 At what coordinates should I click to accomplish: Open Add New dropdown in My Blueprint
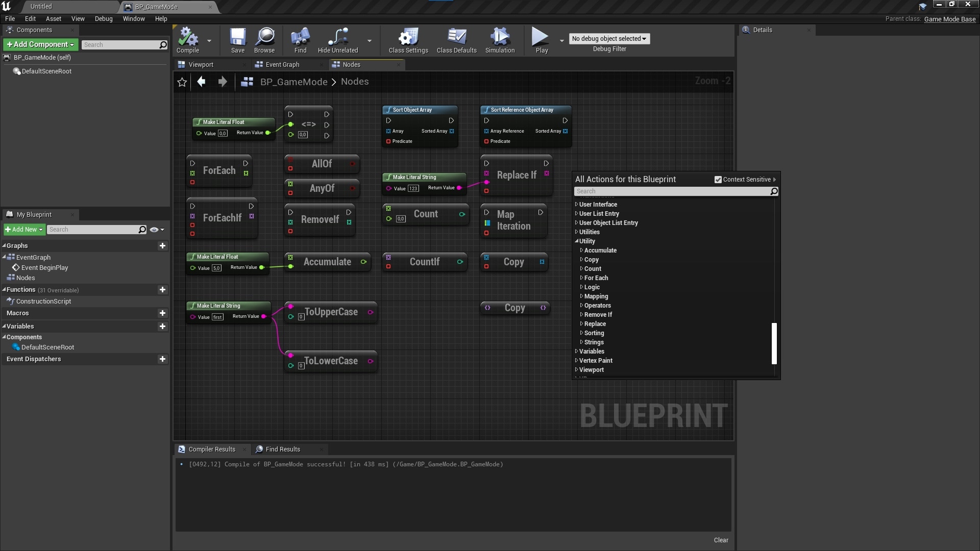click(x=24, y=230)
